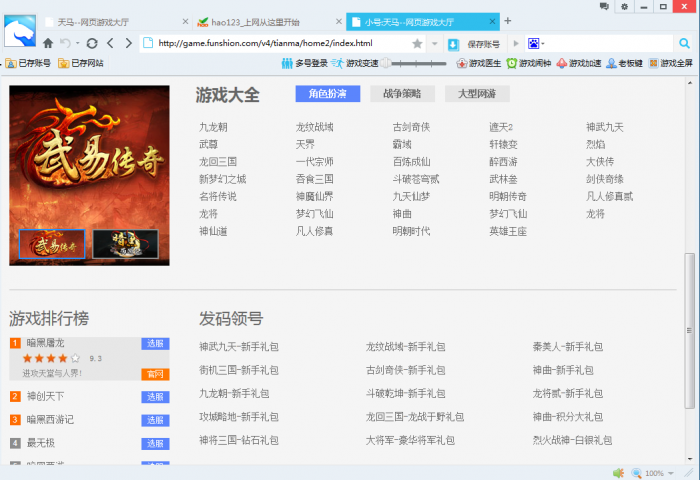The image size is (700, 480).
Task: Click the 神武九天-新手礼包 gift link
Action: (x=239, y=347)
